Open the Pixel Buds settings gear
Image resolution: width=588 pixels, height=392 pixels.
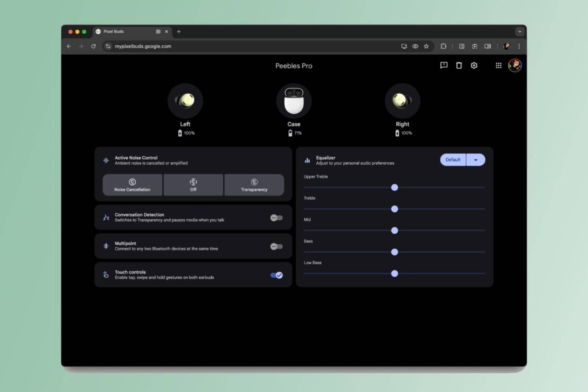(x=474, y=65)
